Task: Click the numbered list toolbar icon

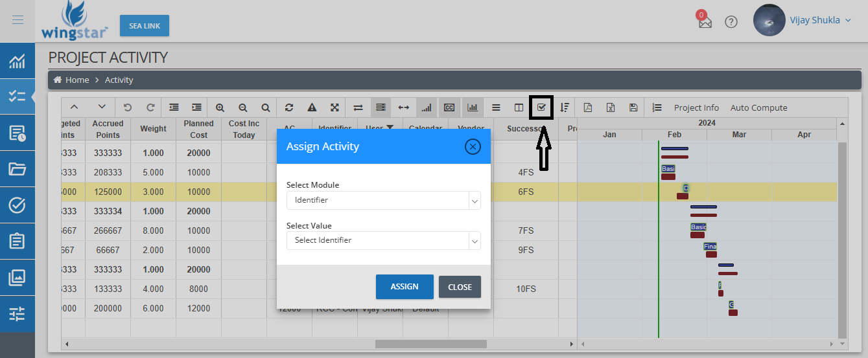Action: (657, 107)
